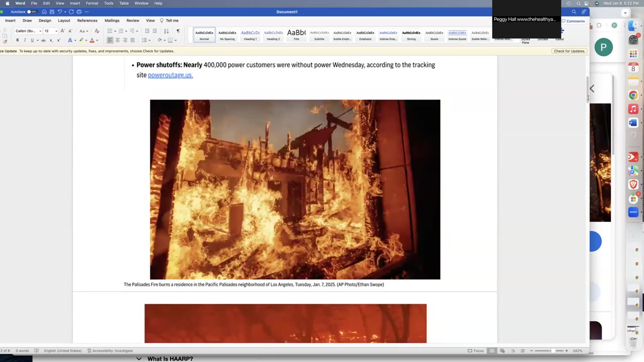The image size is (644, 362).
Task: Open the Insert ribbon tab
Action: 10,21
